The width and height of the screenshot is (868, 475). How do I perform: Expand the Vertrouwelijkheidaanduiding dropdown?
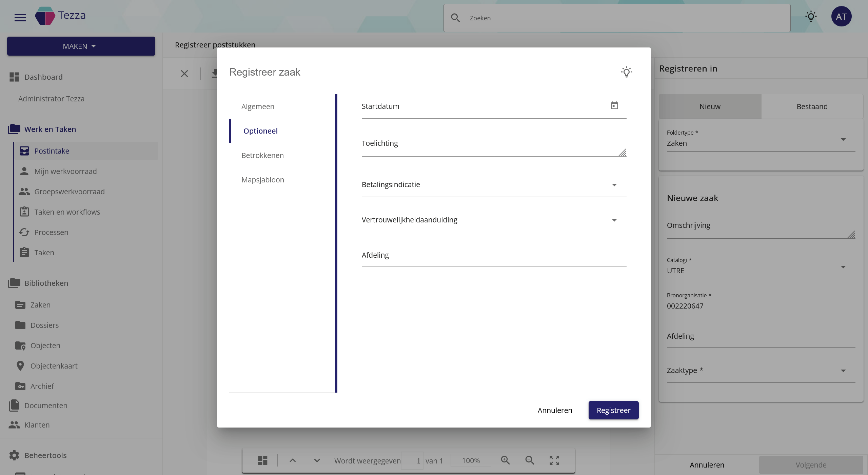614,220
